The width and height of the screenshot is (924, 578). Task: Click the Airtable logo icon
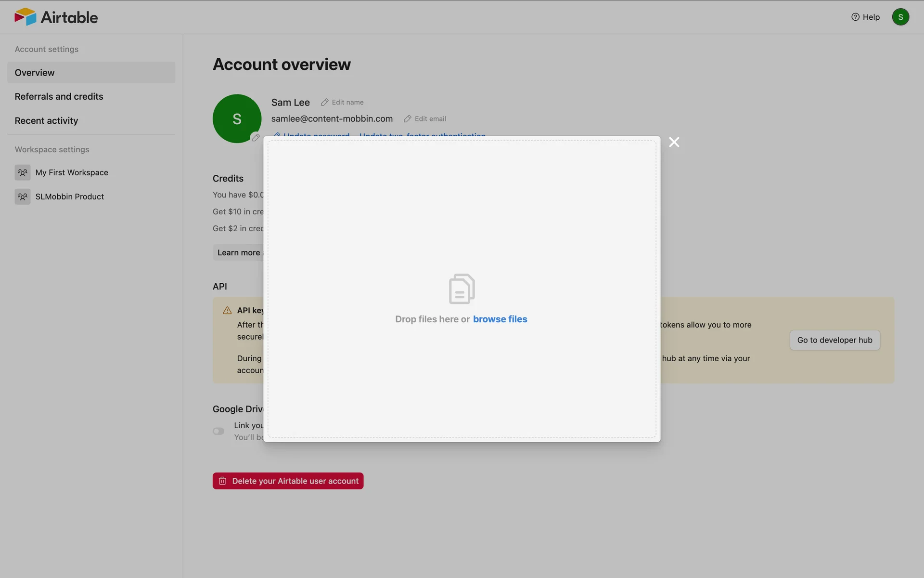[25, 17]
